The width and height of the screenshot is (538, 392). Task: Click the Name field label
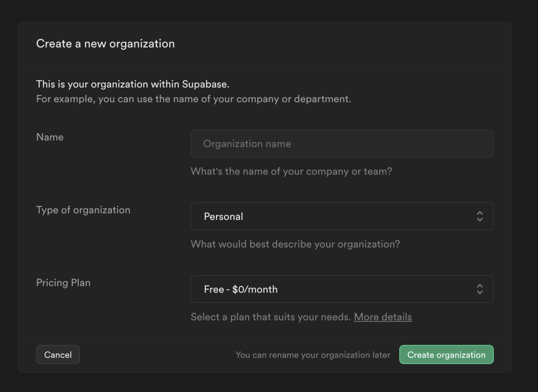50,137
